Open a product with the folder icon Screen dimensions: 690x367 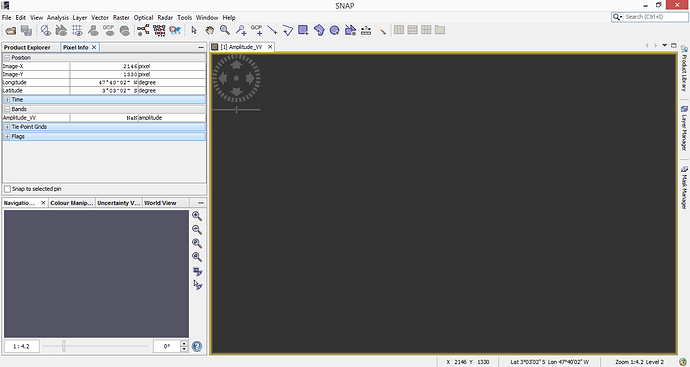pos(11,30)
